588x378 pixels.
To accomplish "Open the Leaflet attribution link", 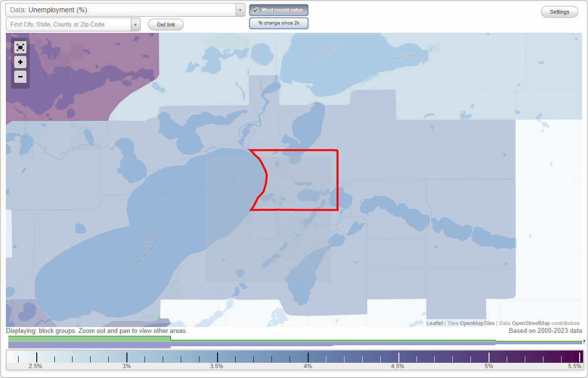I will (x=435, y=323).
